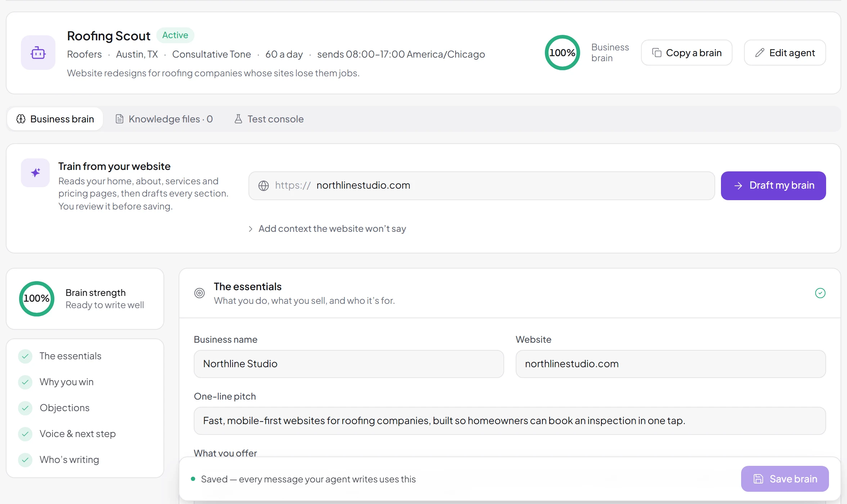Click the 100% Business brain ring in header
This screenshot has width=847, height=504.
click(563, 53)
